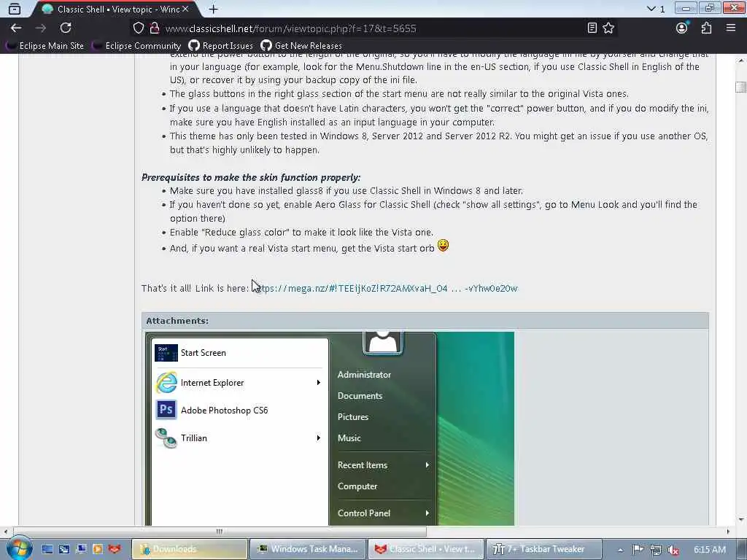Screen dimensions: 747x560
Task: Open the Windows Start orb
Action: coord(18,548)
